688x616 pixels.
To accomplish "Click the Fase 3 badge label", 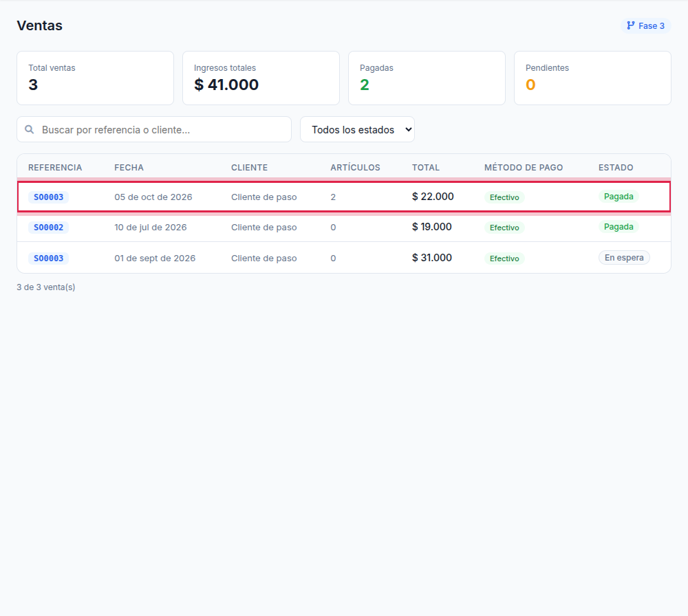I will [651, 26].
